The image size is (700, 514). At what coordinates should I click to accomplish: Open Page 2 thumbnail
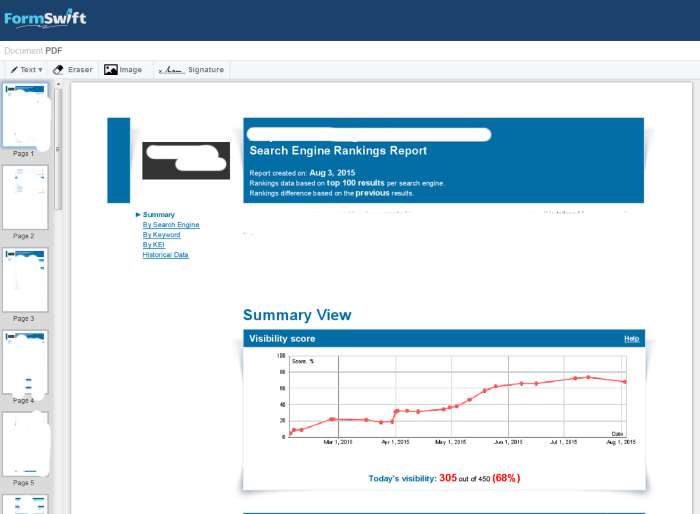coord(25,197)
